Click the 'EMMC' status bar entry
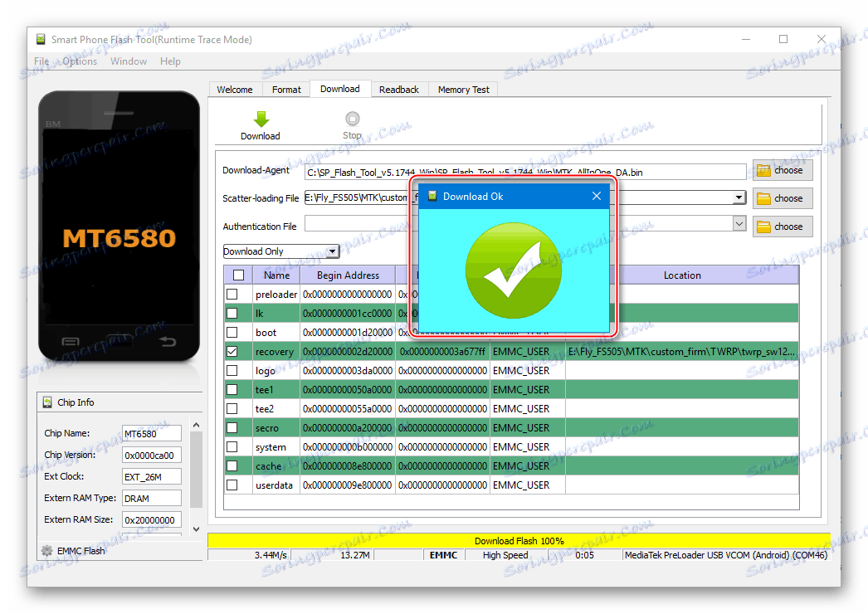The width and height of the screenshot is (868, 614). 443,555
